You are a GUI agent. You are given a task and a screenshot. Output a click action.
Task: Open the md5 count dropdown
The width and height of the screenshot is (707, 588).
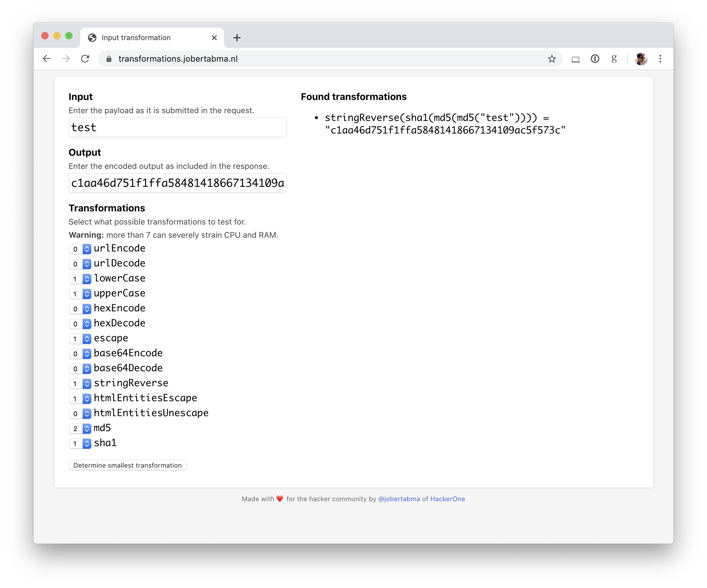point(80,428)
